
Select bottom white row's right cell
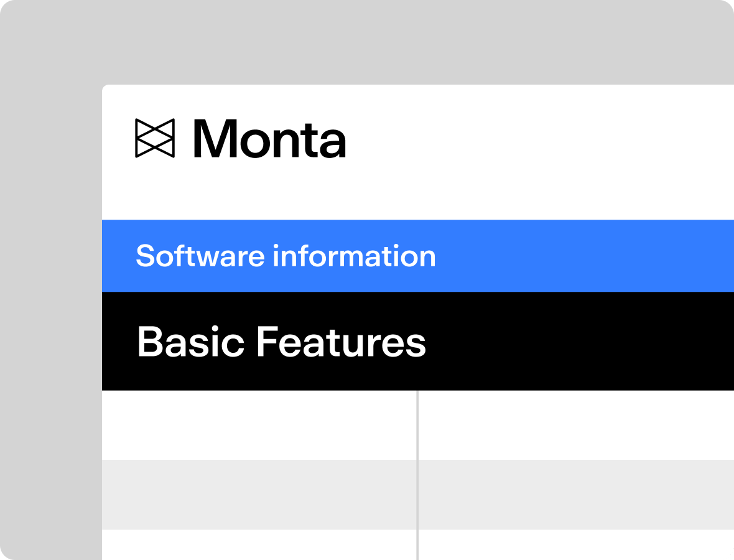pyautogui.click(x=575, y=544)
